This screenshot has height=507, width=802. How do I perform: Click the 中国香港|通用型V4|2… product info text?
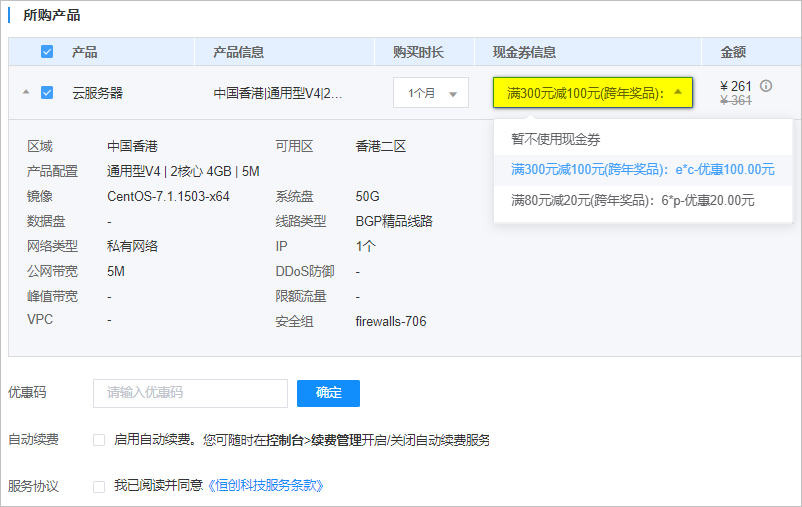tap(278, 93)
